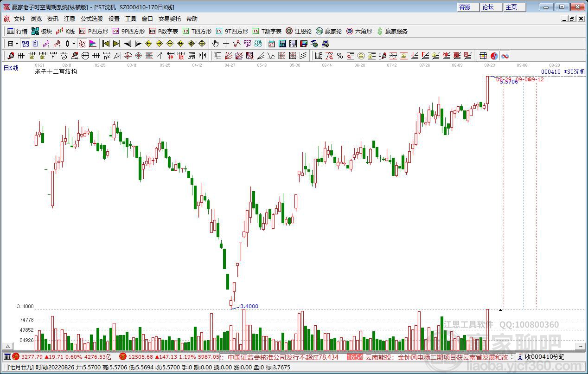Open the 行情 quotes view
Screen dimensions: 588x374
point(17,31)
